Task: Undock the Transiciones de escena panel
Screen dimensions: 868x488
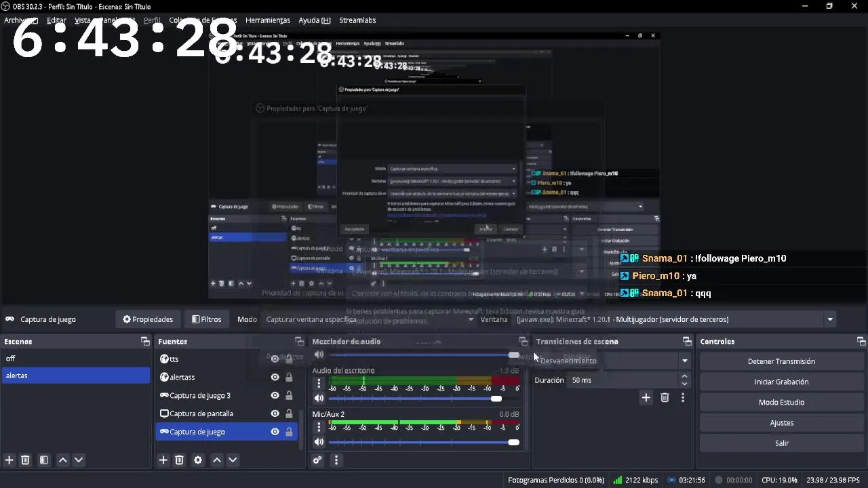Action: pos(687,342)
